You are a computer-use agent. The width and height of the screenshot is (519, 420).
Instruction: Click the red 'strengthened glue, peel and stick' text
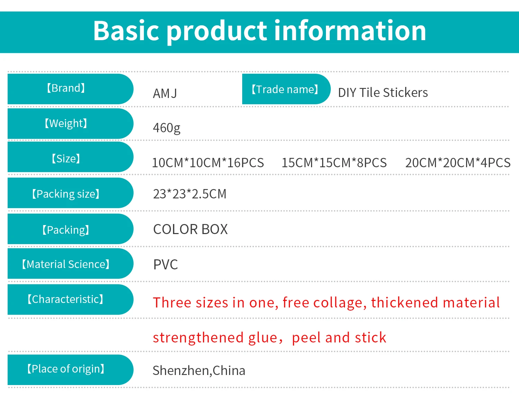click(x=270, y=338)
